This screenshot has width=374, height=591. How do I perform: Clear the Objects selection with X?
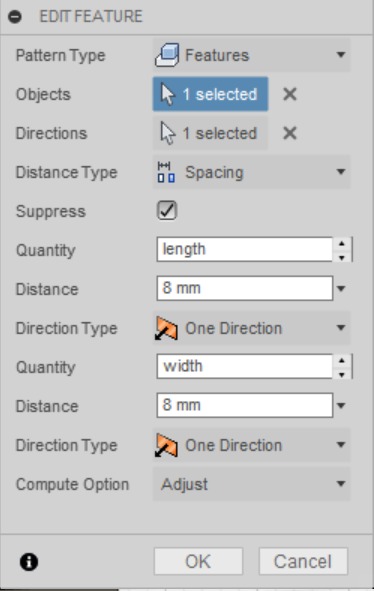click(x=290, y=94)
